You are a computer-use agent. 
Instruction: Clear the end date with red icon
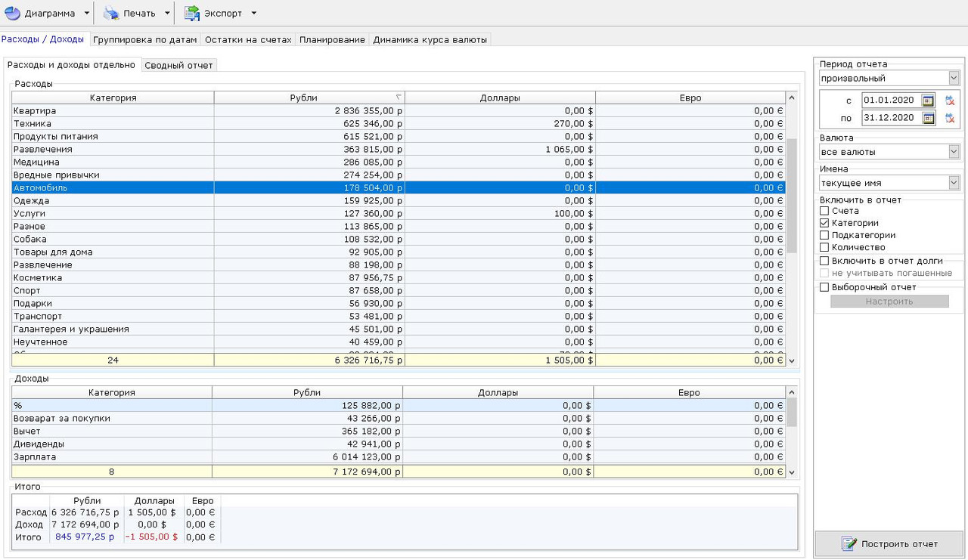coord(950,118)
